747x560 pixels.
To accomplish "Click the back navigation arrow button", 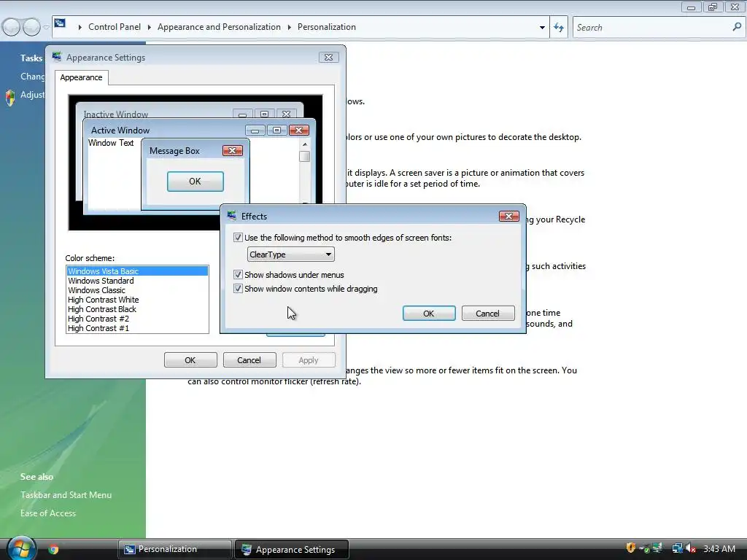I will click(12, 27).
